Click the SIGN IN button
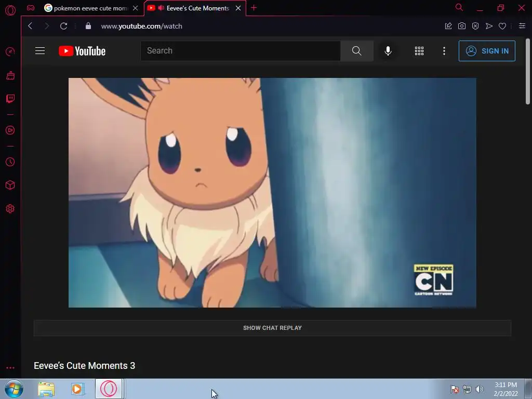 487,51
